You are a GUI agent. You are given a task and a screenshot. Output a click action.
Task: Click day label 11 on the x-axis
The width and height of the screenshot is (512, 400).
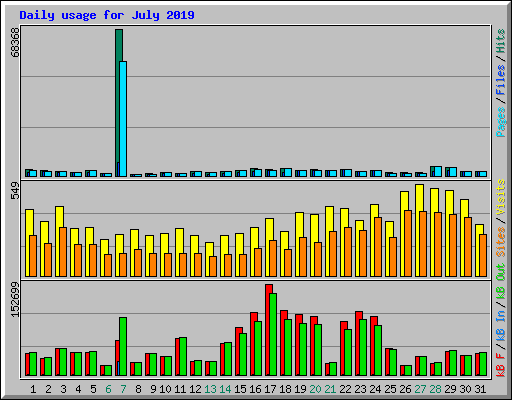click(x=180, y=389)
